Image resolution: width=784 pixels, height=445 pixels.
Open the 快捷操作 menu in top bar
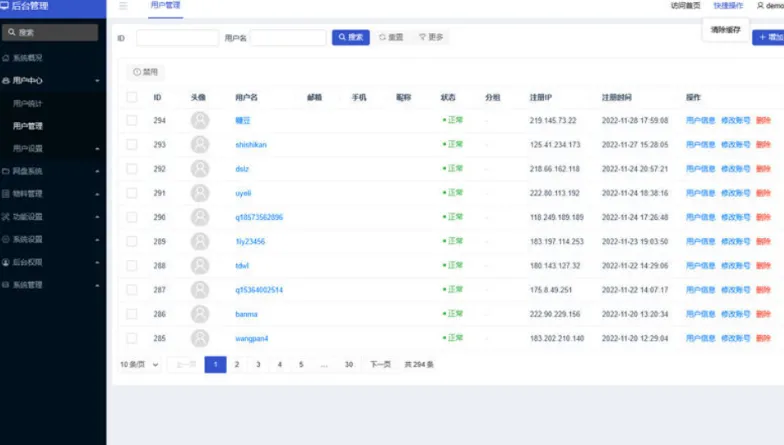(728, 6)
